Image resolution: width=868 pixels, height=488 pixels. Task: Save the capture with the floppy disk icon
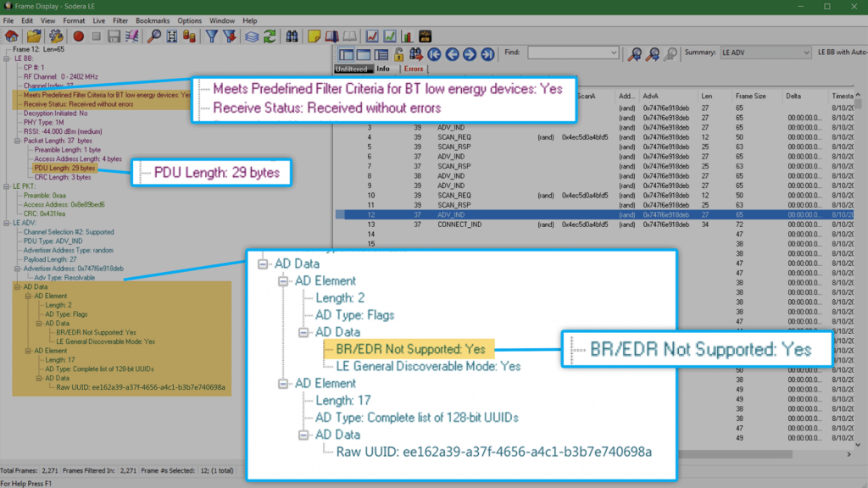(114, 36)
